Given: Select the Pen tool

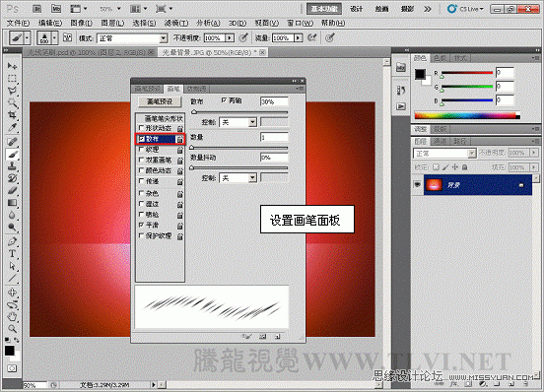Looking at the screenshot, I should point(12,241).
